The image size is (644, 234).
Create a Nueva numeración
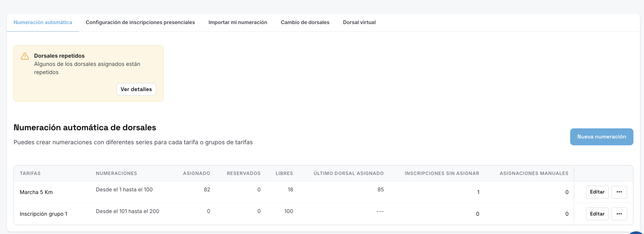(602, 137)
